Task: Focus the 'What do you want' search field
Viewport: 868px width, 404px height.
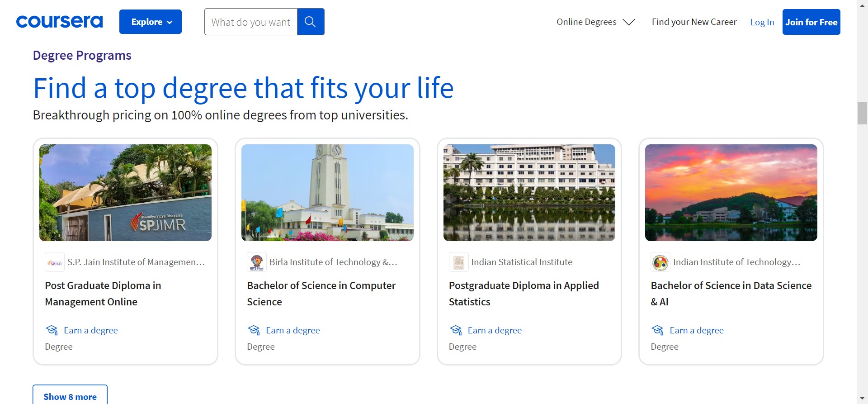Action: tap(251, 22)
